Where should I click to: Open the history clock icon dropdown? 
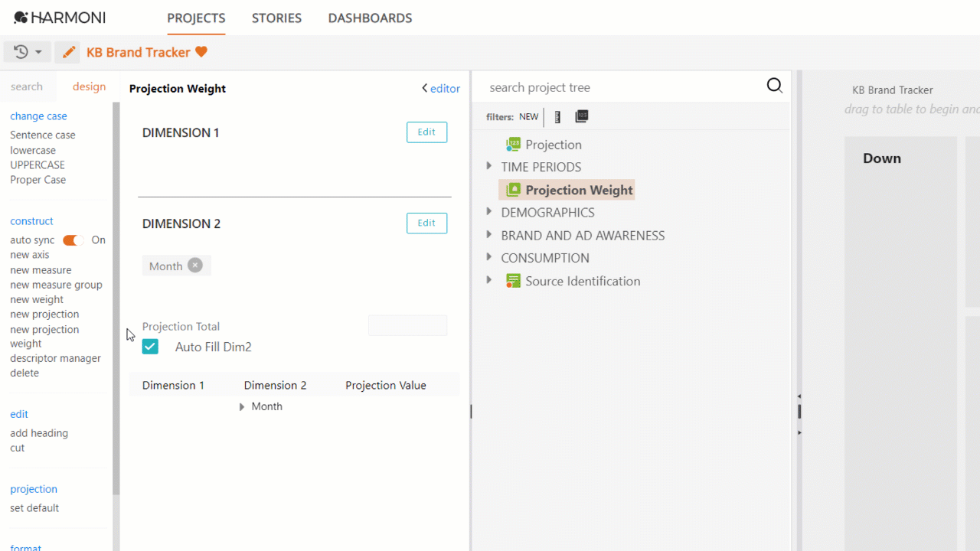tap(28, 52)
